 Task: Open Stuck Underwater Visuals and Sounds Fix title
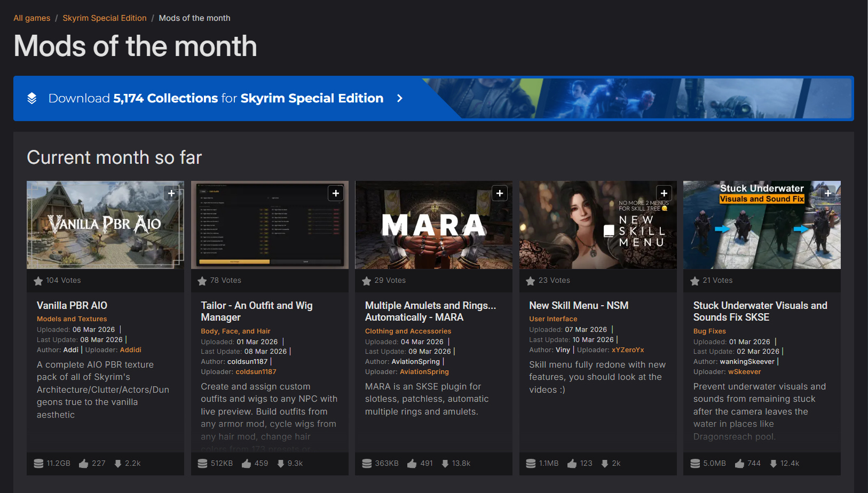tap(760, 312)
